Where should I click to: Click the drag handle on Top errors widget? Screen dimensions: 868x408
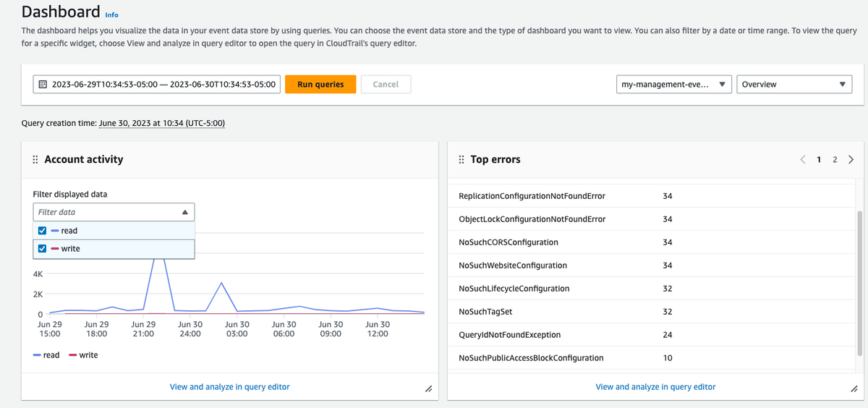point(461,159)
